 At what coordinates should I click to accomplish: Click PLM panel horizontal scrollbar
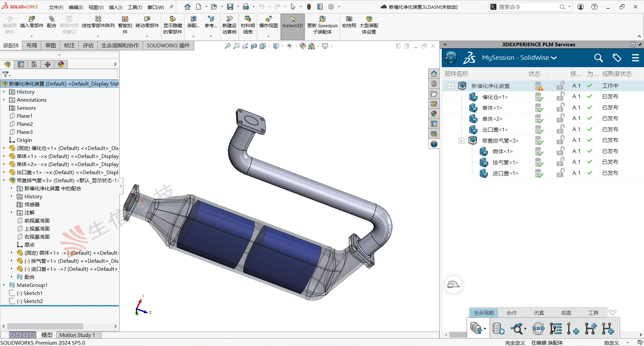point(459,335)
